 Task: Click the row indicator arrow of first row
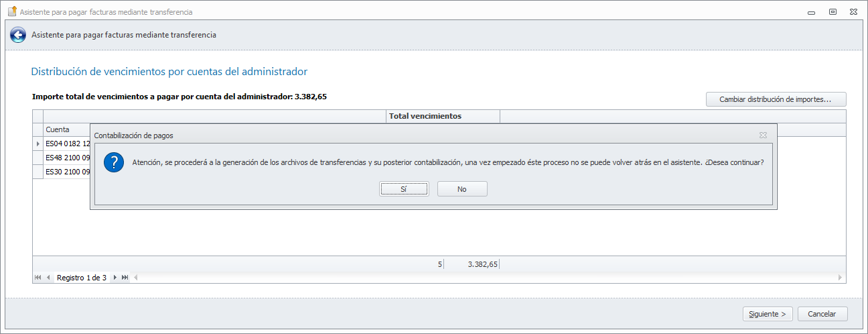[38, 144]
